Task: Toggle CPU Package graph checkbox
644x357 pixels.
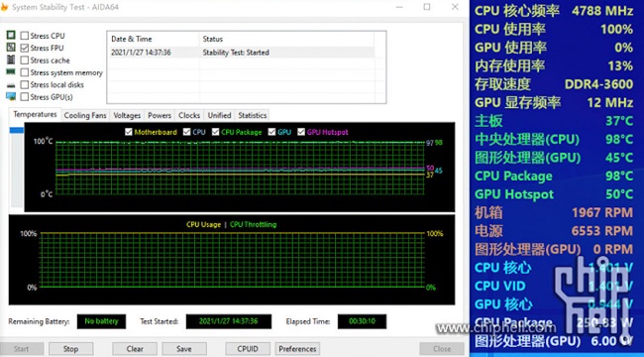Action: [216, 132]
